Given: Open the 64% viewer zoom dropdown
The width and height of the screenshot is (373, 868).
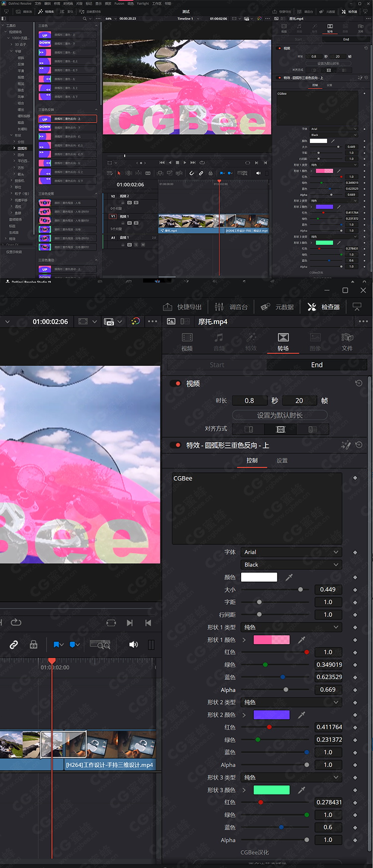Looking at the screenshot, I should [110, 18].
